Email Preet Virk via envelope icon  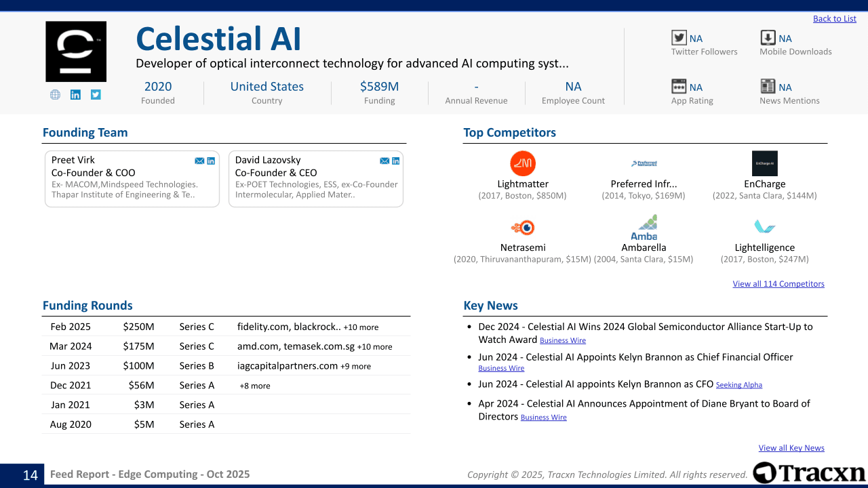pos(199,161)
